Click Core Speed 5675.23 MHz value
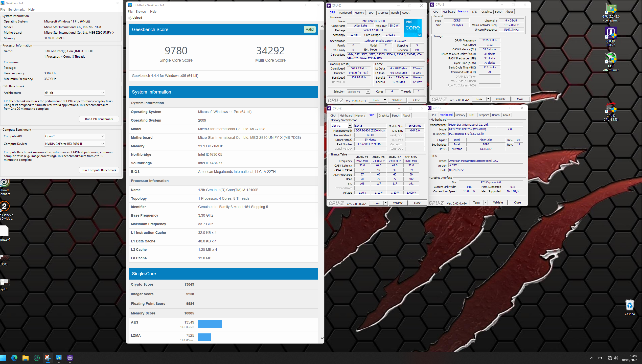 coord(359,68)
